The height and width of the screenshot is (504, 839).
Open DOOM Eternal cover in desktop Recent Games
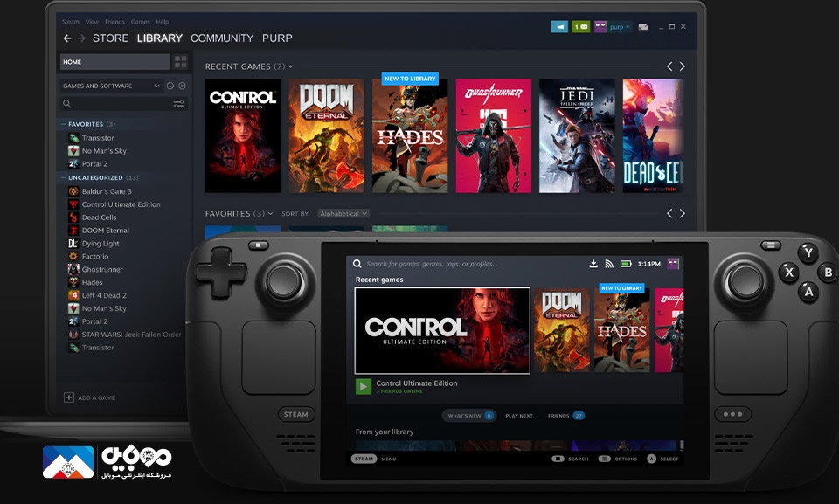click(326, 136)
